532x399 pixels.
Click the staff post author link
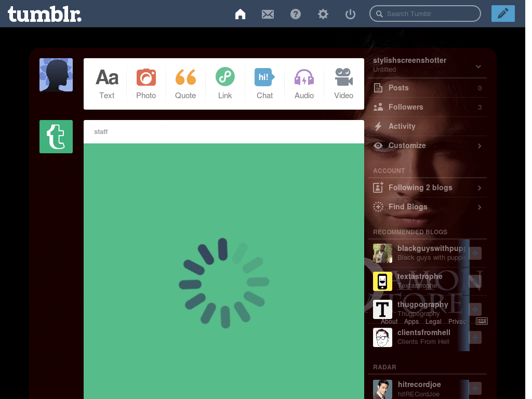(x=101, y=131)
